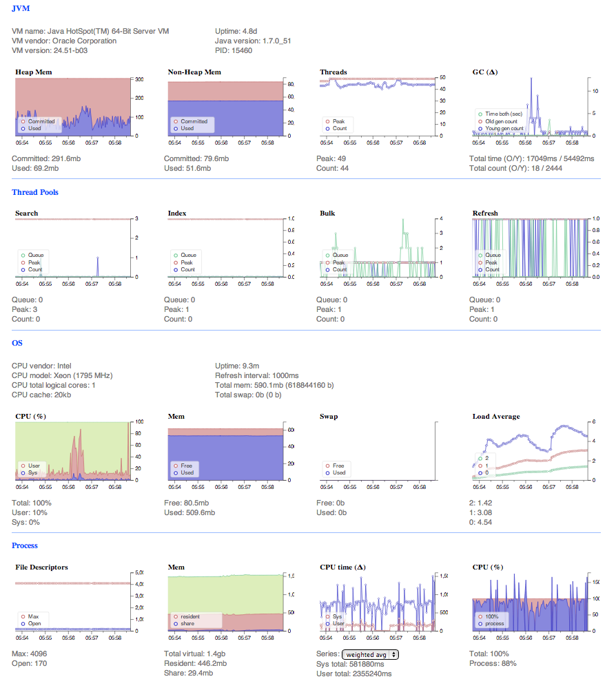
Task: Select the Search thread pool chart
Action: pos(73,248)
